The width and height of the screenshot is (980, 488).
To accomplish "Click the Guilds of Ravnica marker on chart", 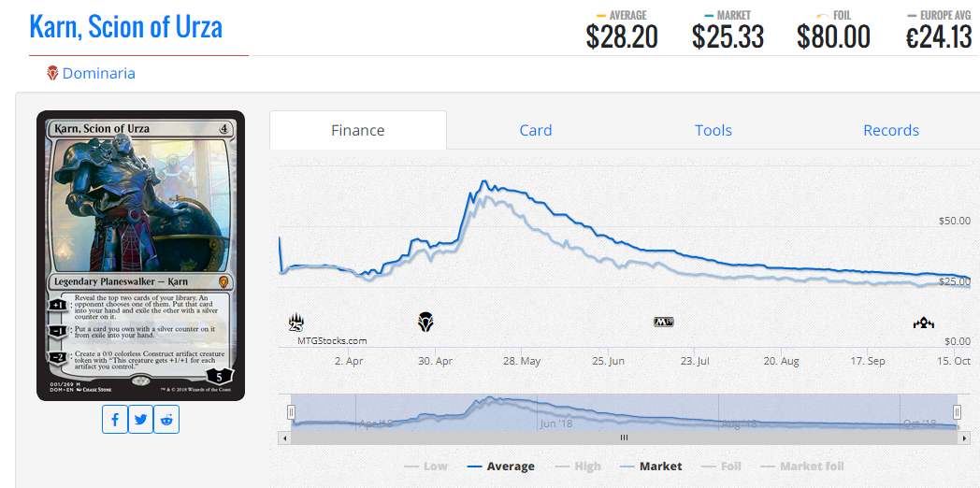I will [923, 323].
